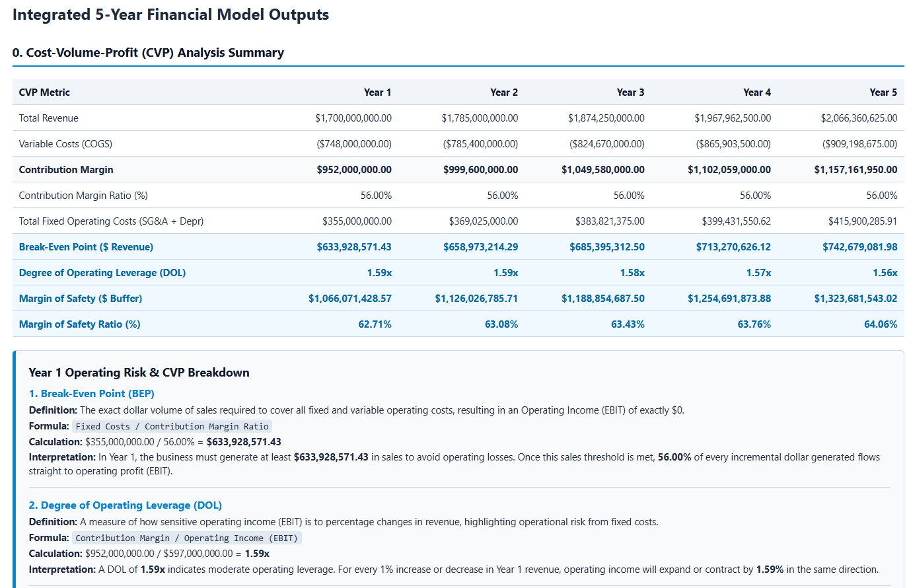This screenshot has height=588, width=907.
Task: Select the "Year 1" column header
Action: tap(377, 92)
